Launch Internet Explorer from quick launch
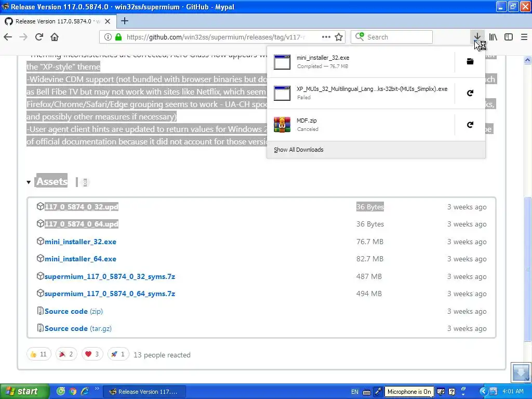 coord(85,391)
